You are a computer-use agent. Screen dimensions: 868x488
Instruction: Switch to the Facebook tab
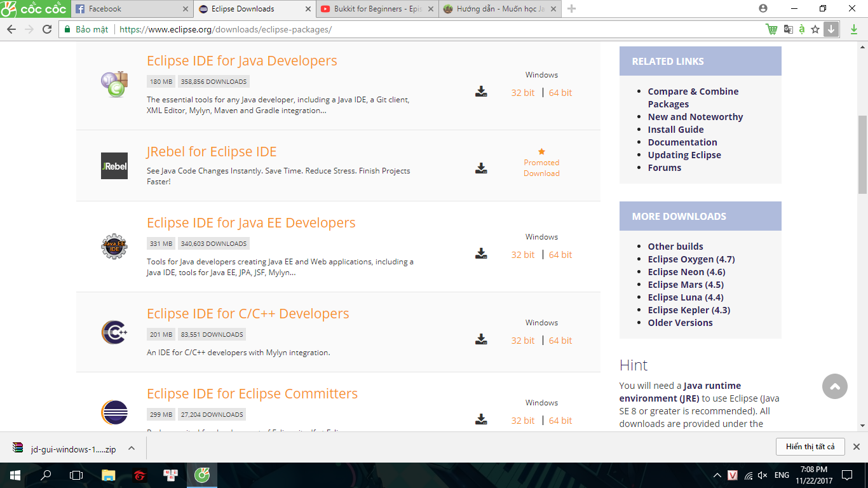pos(130,9)
